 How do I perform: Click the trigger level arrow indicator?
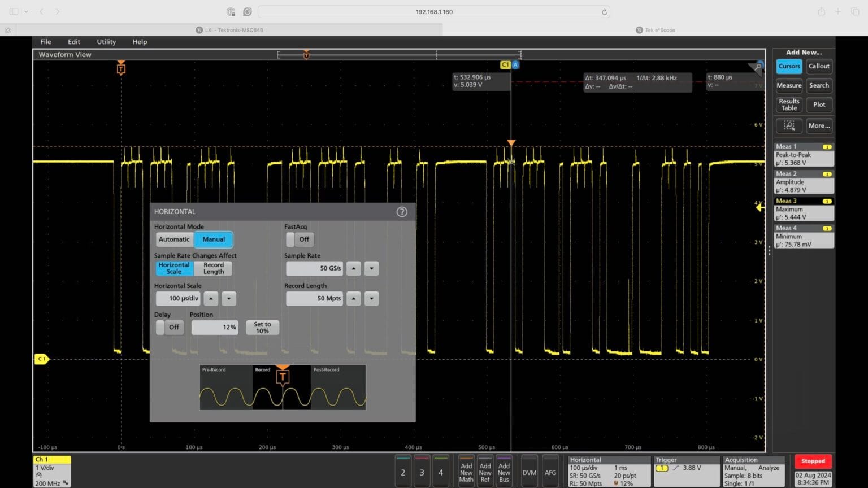click(x=760, y=207)
